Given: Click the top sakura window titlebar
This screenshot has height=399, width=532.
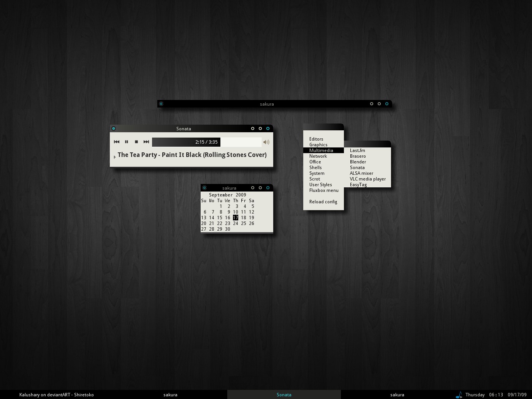Looking at the screenshot, I should click(267, 104).
